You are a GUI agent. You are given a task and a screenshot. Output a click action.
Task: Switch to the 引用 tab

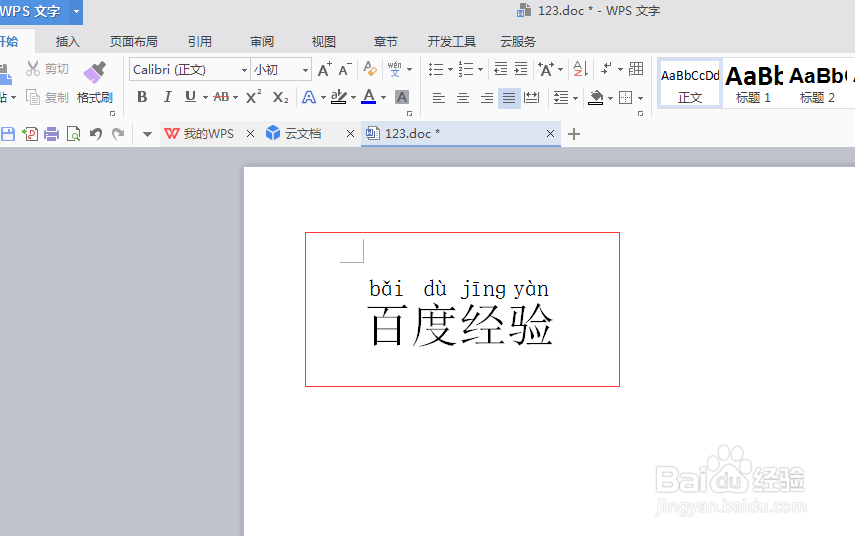[x=200, y=41]
